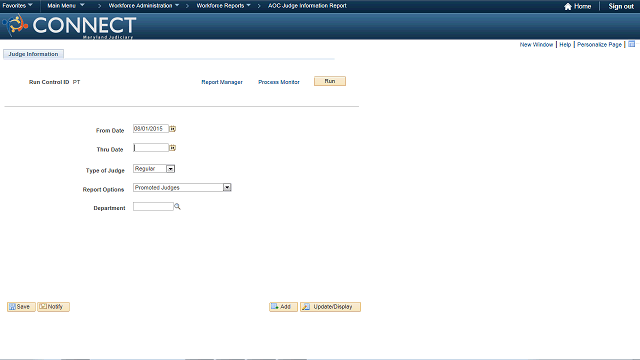Image resolution: width=640 pixels, height=360 pixels.
Task: Click the Department lookup magnifier icon
Action: 177,207
